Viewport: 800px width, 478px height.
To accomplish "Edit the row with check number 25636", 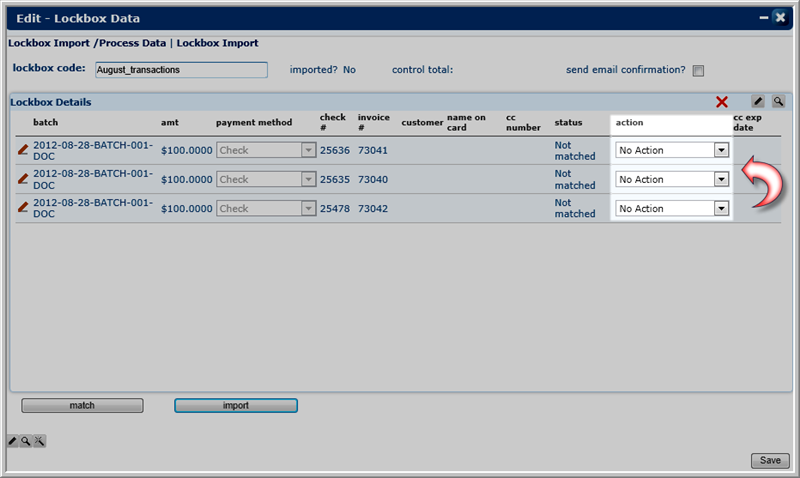I will click(x=22, y=150).
